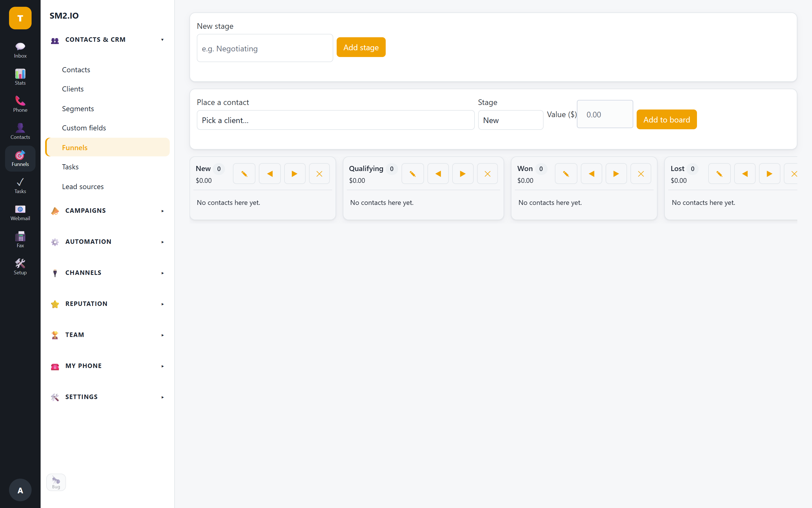Expand the Settings section
This screenshot has width=812, height=508.
(x=107, y=397)
